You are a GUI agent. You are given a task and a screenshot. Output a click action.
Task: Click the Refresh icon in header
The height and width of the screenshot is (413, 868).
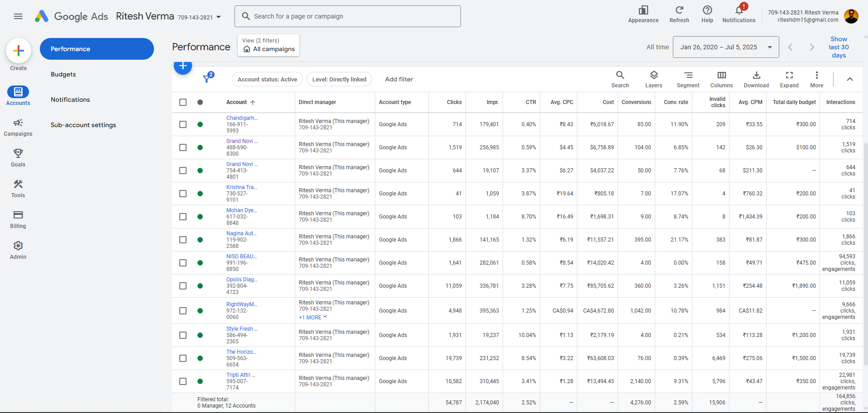[679, 11]
